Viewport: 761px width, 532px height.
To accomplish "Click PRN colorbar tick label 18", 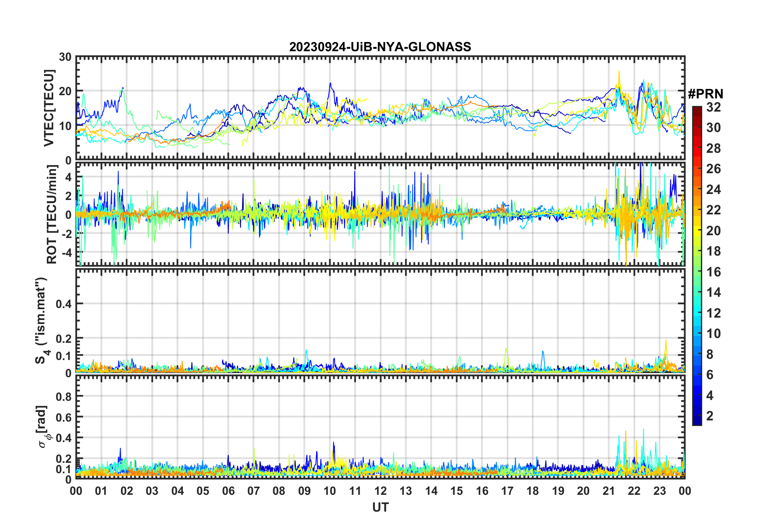I will tap(713, 251).
